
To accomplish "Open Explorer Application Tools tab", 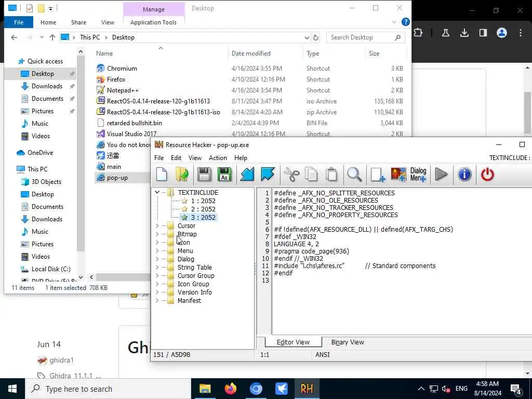I will (153, 22).
